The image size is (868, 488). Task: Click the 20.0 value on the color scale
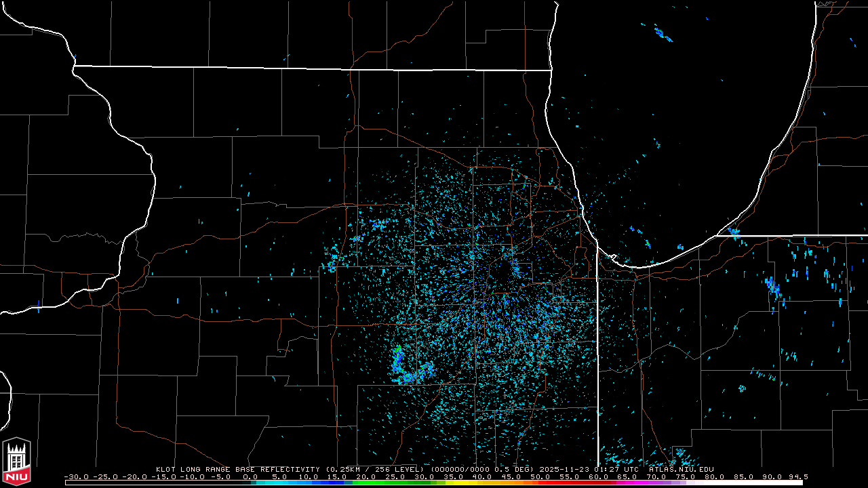pyautogui.click(x=367, y=477)
